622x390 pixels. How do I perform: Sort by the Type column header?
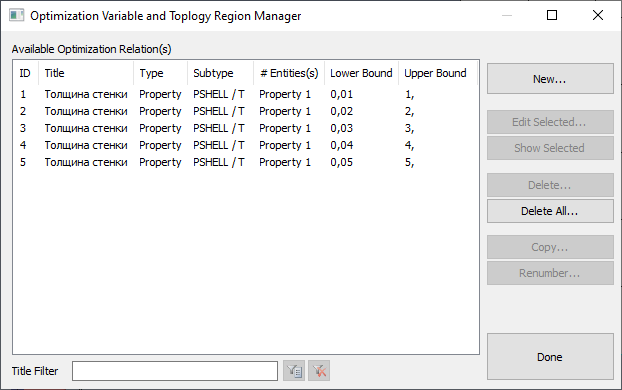(160, 73)
